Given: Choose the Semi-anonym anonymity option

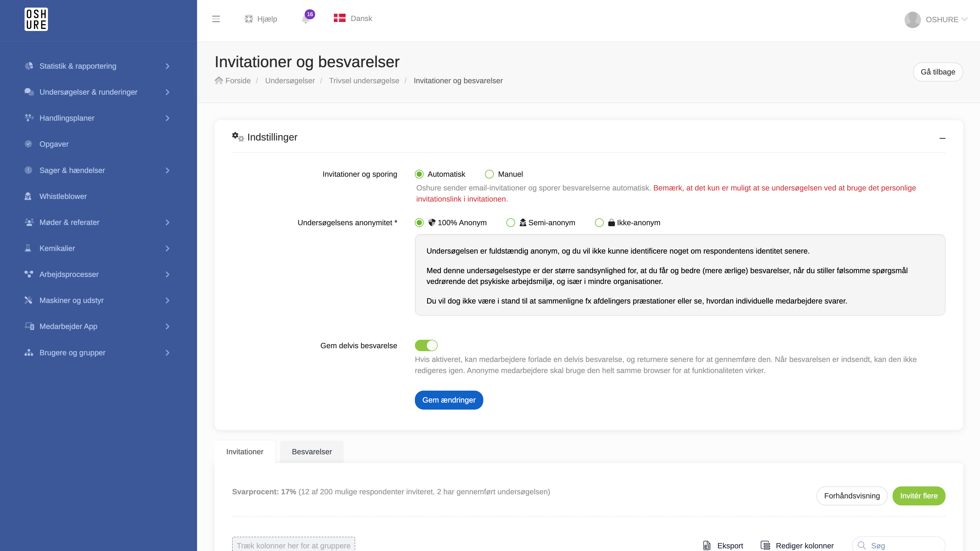Looking at the screenshot, I should click(x=510, y=222).
